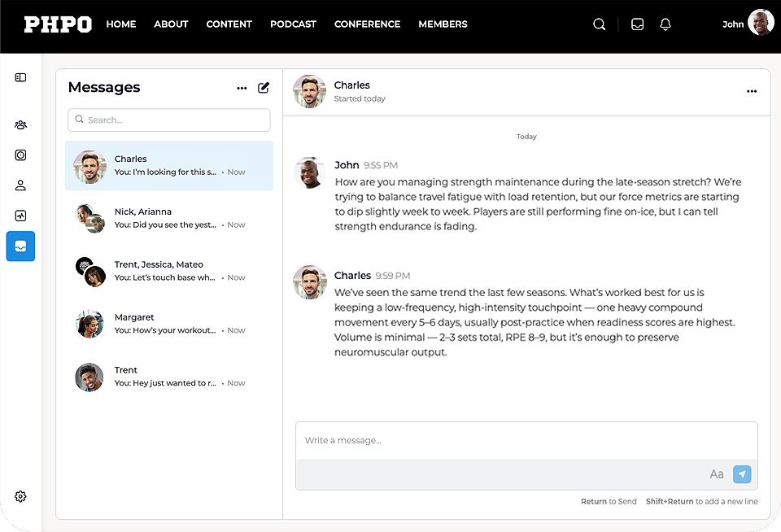Toggle text formatting with Aa icon
This screenshot has width=781, height=532.
(x=717, y=474)
